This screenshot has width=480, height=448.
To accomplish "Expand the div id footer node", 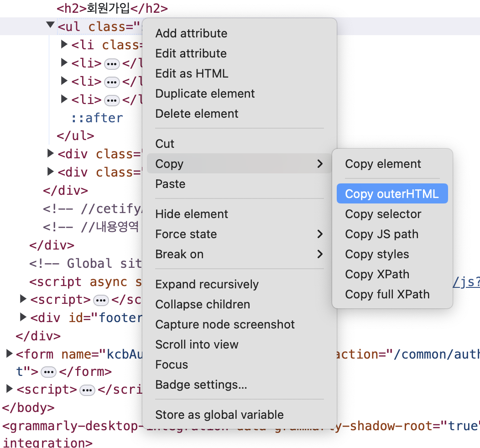I will pyautogui.click(x=23, y=317).
